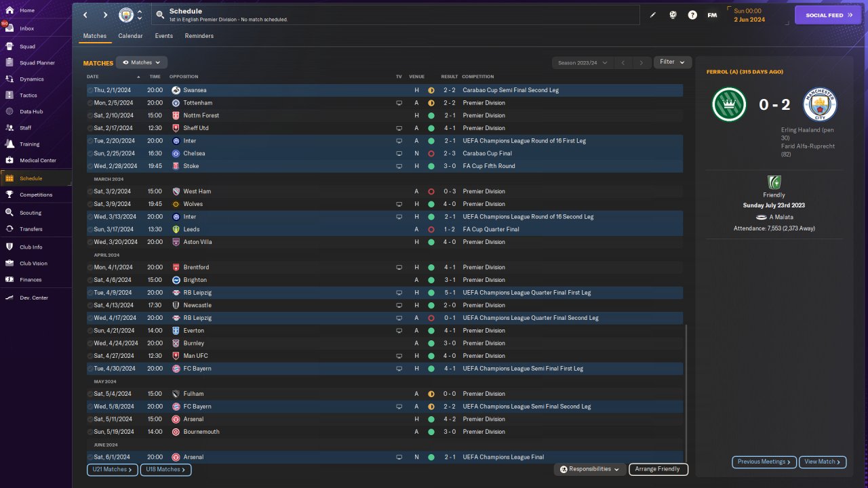Select the Carabao Cup Final row against Chelsea
The height and width of the screenshot is (488, 868).
pos(384,153)
